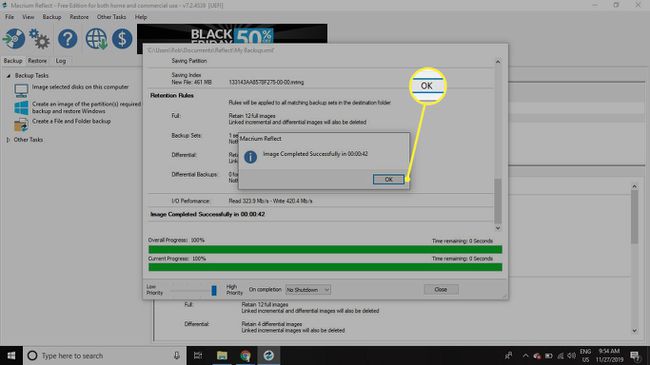Open the View menu
Viewport: 650px width, 365px height.
28,17
